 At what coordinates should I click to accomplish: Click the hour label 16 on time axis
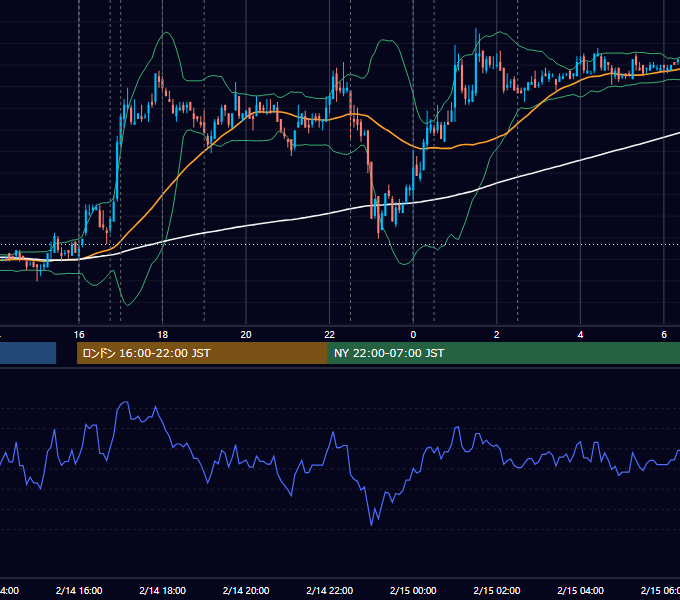click(79, 335)
